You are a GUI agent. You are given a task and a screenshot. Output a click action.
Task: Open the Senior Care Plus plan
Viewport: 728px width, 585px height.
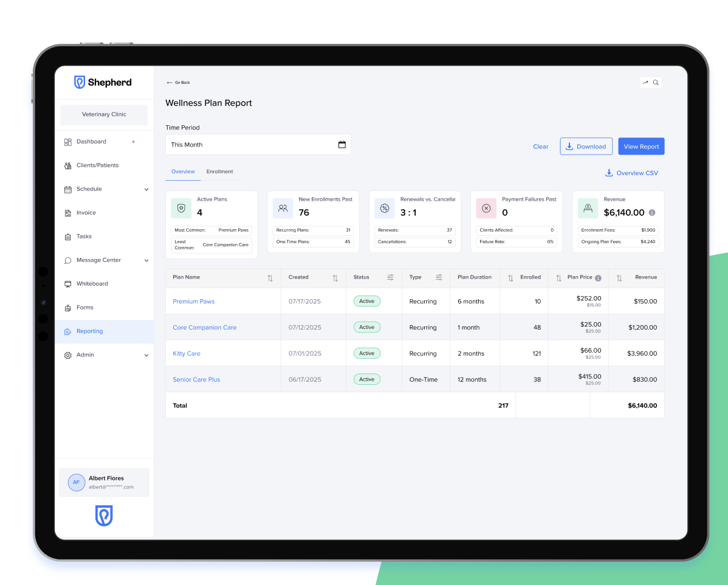click(196, 379)
